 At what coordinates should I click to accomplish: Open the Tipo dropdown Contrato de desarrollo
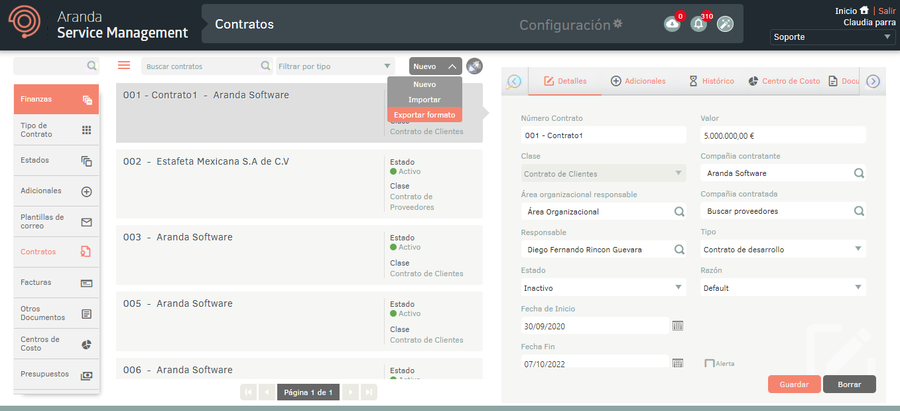(x=783, y=249)
